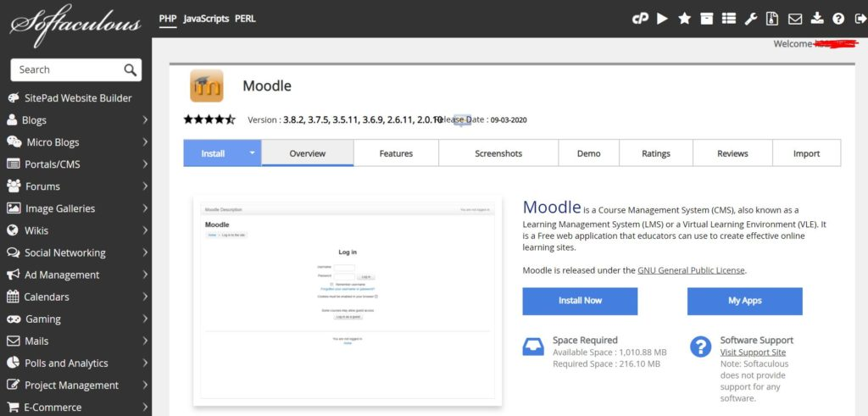Click the SitePad palette icon
The width and height of the screenshot is (868, 416).
14,98
